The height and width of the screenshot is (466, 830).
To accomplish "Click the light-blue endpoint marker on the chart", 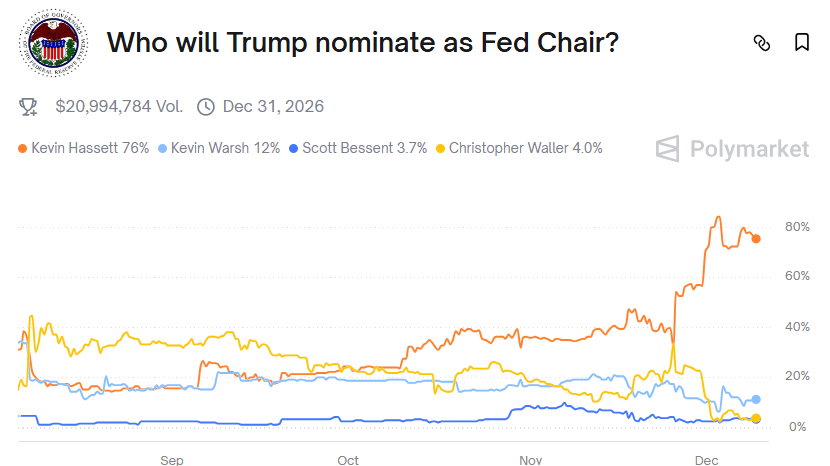I will [x=756, y=399].
